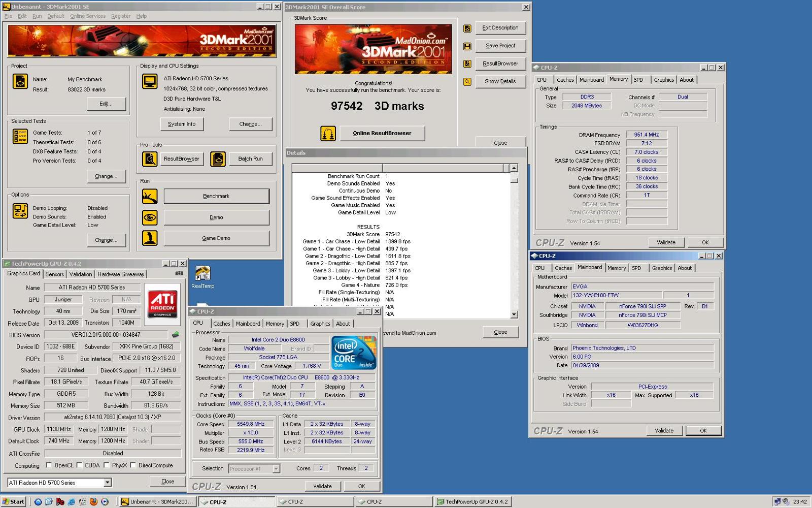The image size is (812, 508).
Task: Click the leftmost system tray icon
Action: 777,502
